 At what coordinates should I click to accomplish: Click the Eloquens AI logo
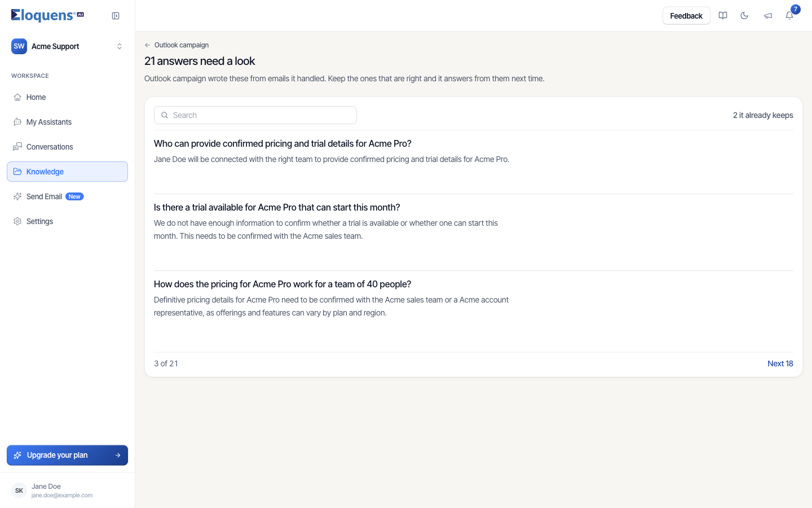pos(47,15)
